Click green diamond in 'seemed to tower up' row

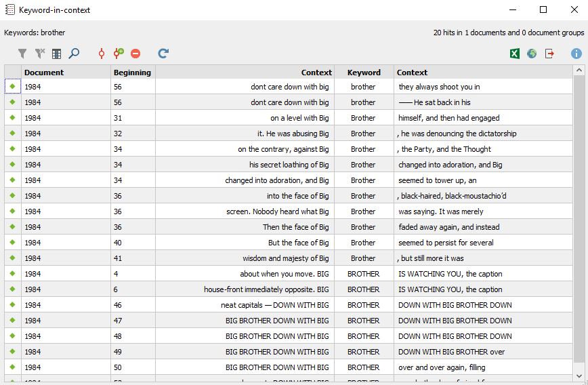pyautogui.click(x=12, y=180)
